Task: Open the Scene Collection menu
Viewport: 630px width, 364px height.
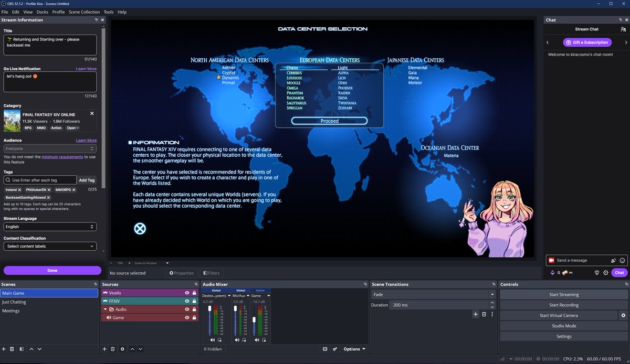Action: [84, 12]
